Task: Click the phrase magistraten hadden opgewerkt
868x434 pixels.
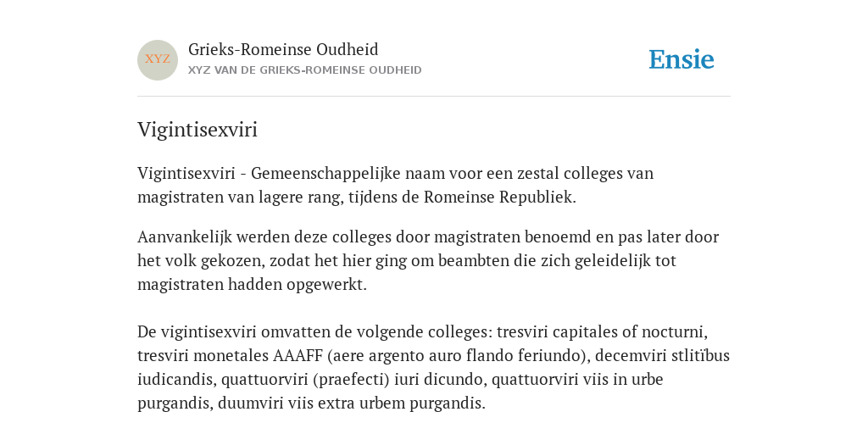Action: (x=252, y=285)
